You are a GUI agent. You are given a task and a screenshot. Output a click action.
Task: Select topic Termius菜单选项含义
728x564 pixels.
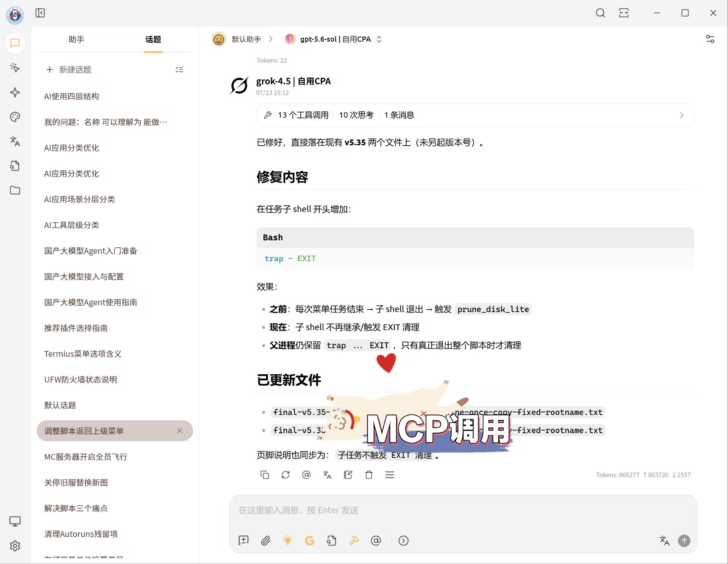[x=115, y=354]
